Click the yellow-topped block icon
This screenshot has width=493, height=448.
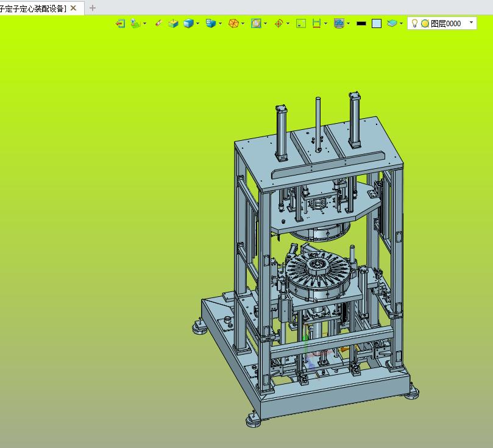(173, 24)
